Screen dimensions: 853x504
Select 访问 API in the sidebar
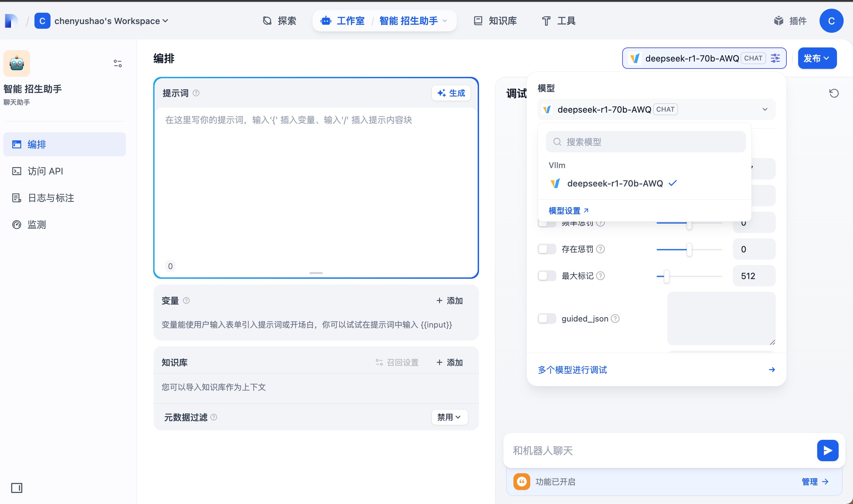tap(65, 171)
